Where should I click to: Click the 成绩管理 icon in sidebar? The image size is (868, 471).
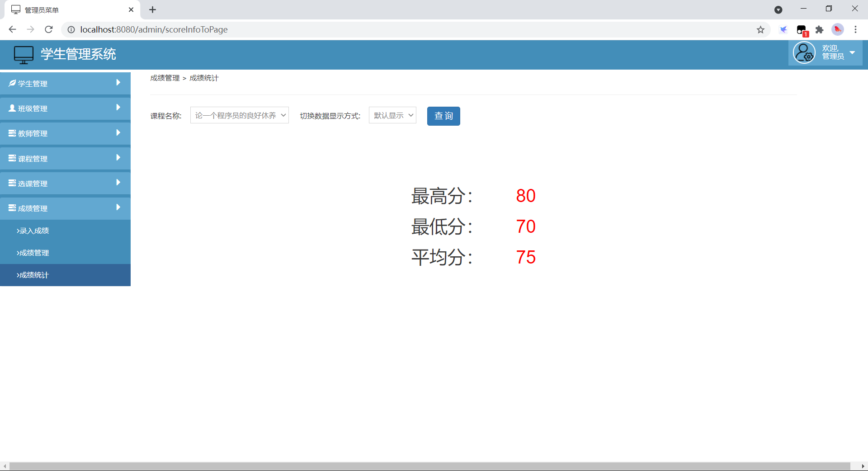point(11,208)
